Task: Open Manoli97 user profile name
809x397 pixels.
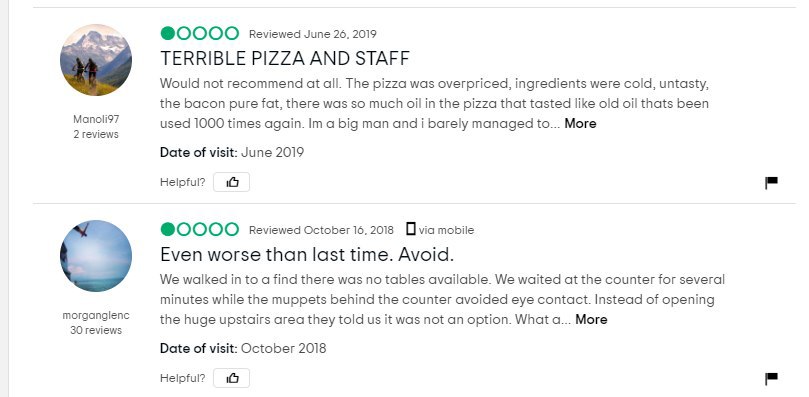Action: click(x=96, y=119)
